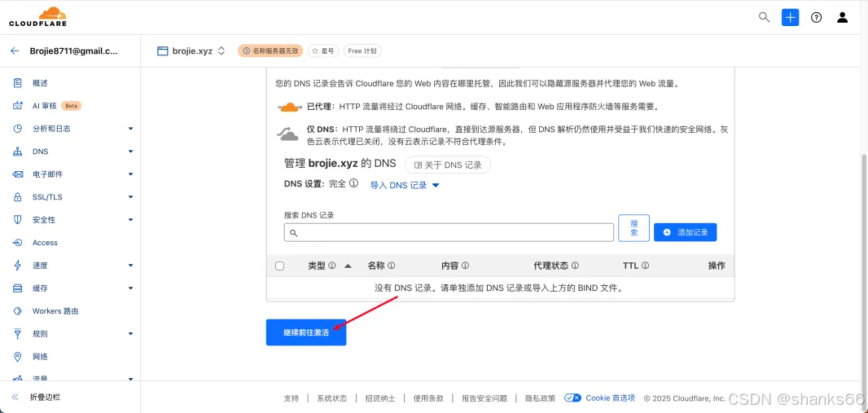The height and width of the screenshot is (413, 868).
Task: Click the 电子邮件 envelope icon
Action: pyautogui.click(x=18, y=174)
